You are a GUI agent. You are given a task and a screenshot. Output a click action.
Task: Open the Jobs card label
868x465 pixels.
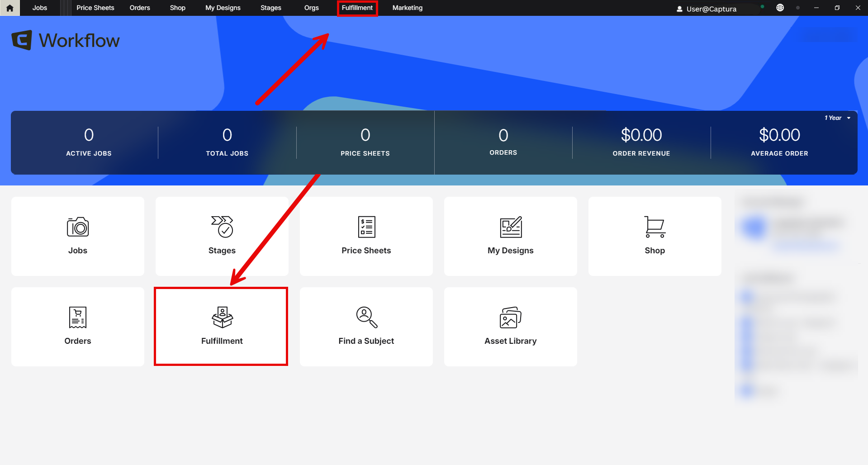pyautogui.click(x=78, y=251)
